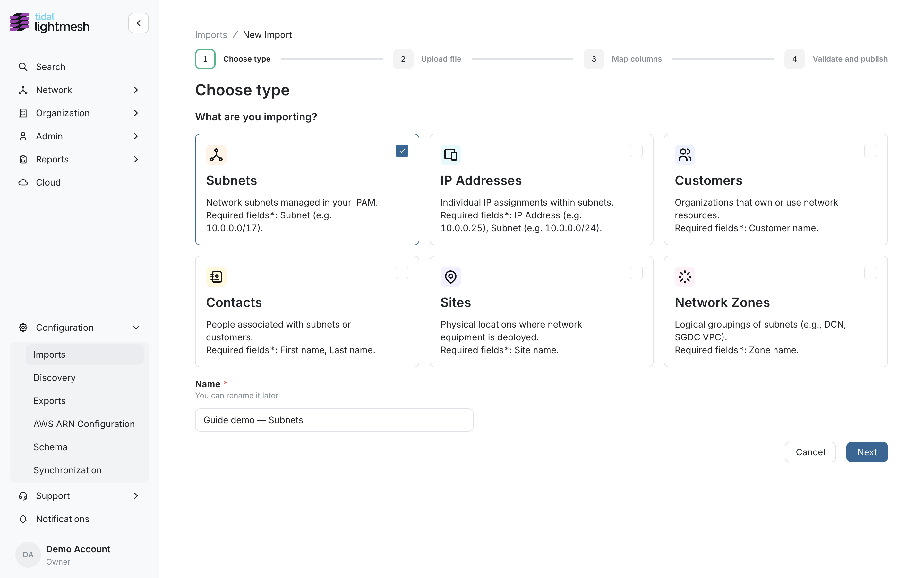Screen dimensions: 924x578
Task: Click the Cancel button
Action: click(810, 452)
